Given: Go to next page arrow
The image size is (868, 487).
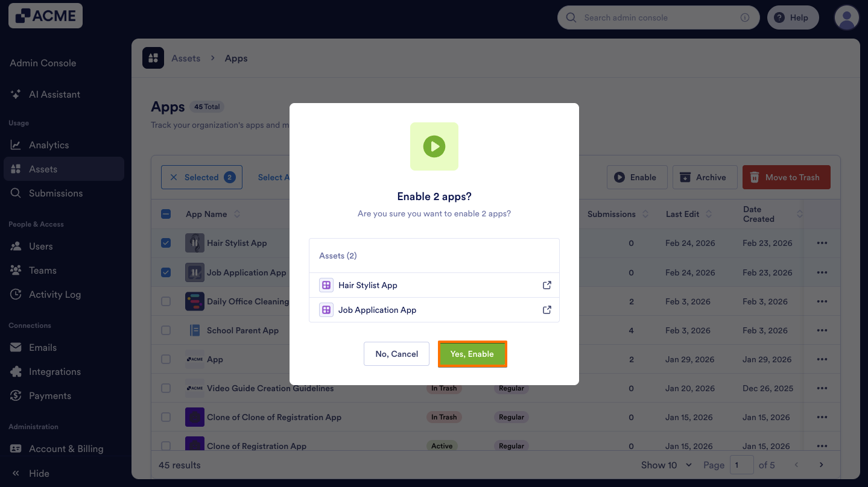Looking at the screenshot, I should coord(821,465).
